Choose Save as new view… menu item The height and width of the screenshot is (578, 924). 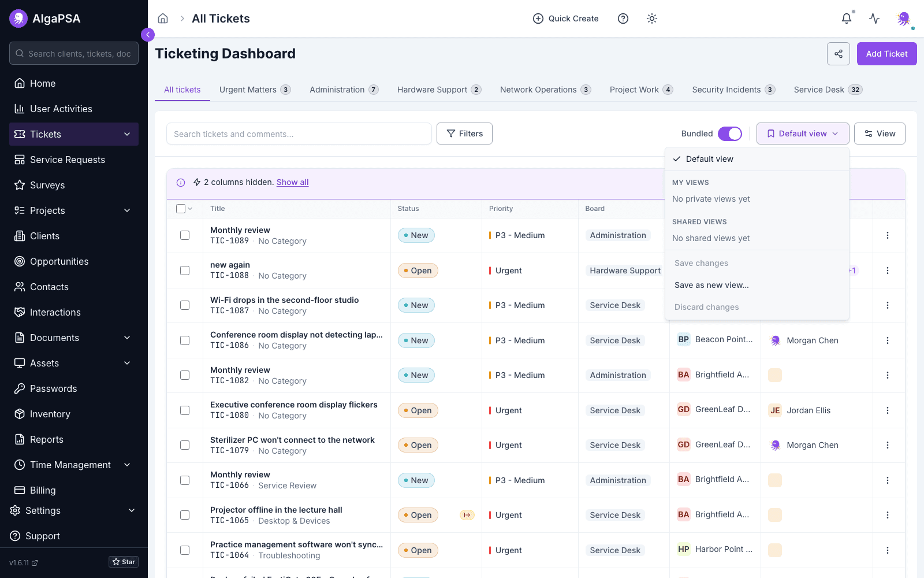pos(757,285)
